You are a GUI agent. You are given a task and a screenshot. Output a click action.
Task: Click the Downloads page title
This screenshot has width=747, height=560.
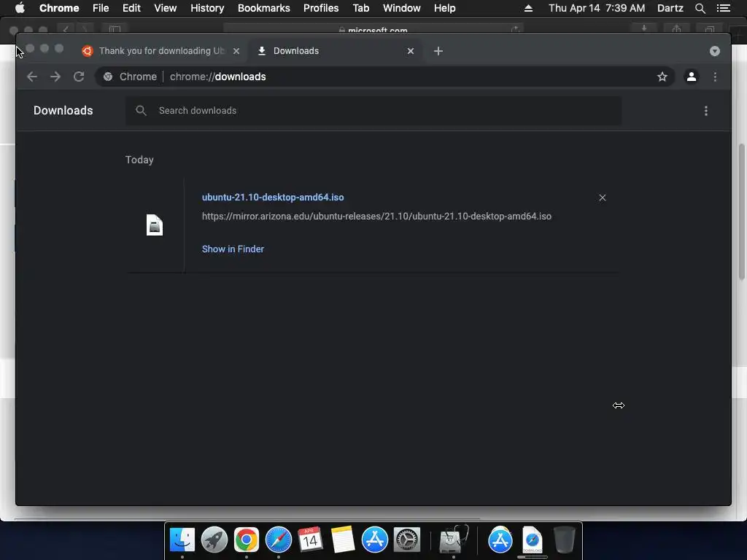[63, 111]
